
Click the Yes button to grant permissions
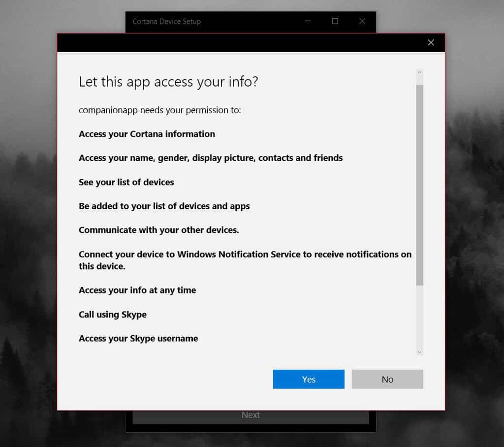pos(308,379)
